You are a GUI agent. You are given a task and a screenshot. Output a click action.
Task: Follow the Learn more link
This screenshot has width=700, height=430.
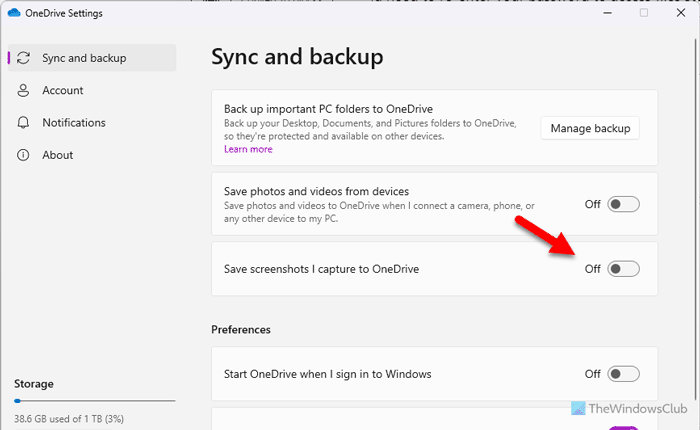point(248,149)
